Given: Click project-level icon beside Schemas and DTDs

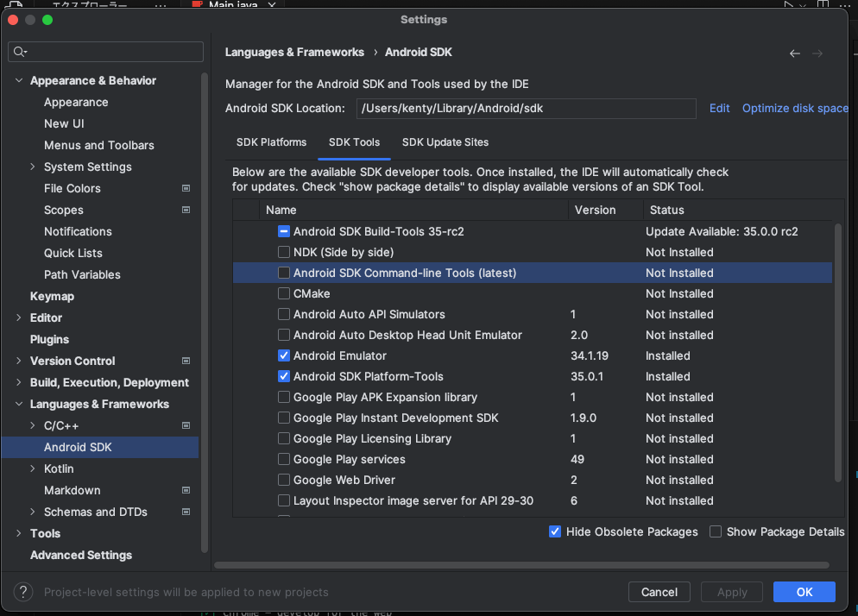Looking at the screenshot, I should tap(186, 512).
